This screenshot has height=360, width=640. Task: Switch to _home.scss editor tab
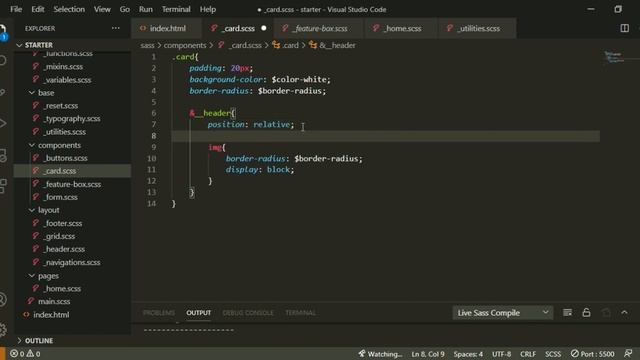[402, 28]
